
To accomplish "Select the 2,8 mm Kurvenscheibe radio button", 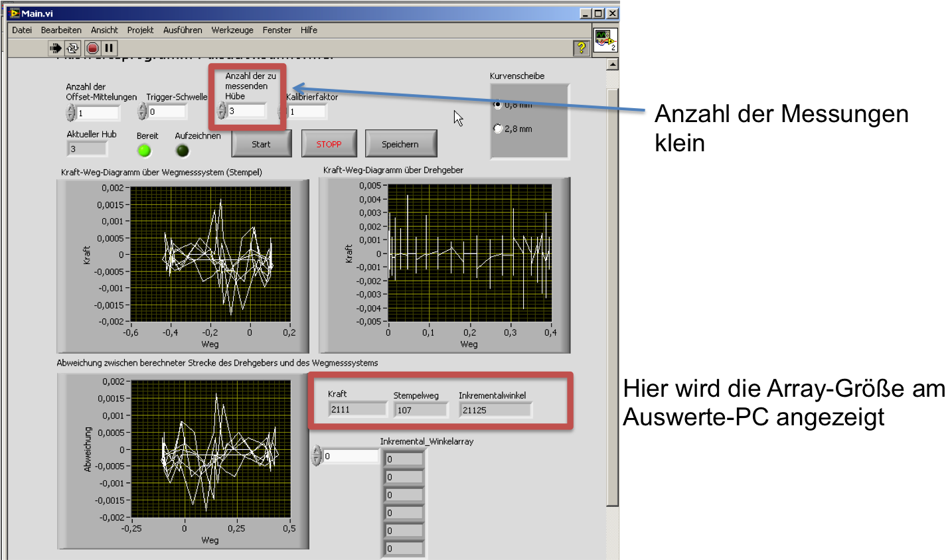I will pos(498,129).
